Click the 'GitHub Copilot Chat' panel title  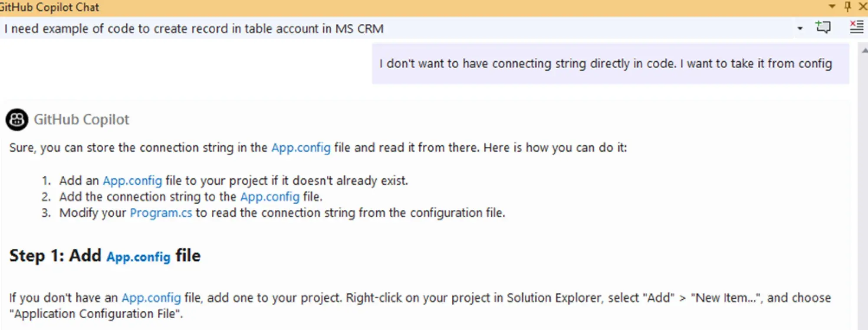coord(49,7)
